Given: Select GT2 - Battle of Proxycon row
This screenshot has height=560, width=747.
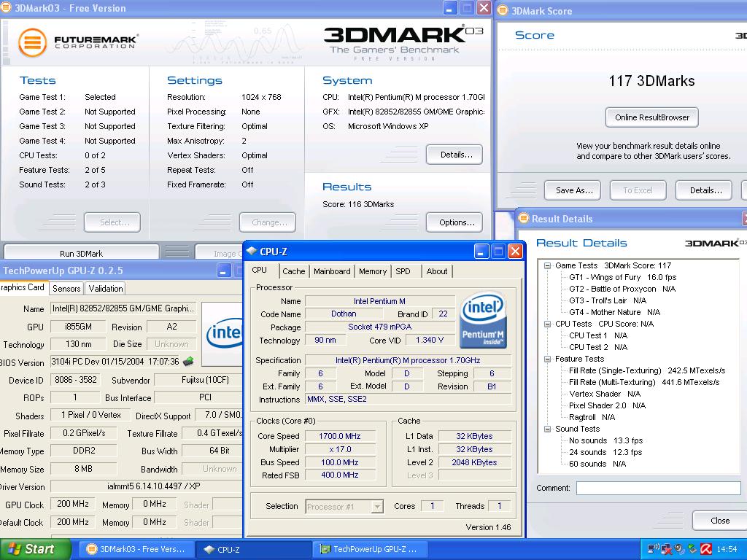Looking at the screenshot, I should coord(622,289).
